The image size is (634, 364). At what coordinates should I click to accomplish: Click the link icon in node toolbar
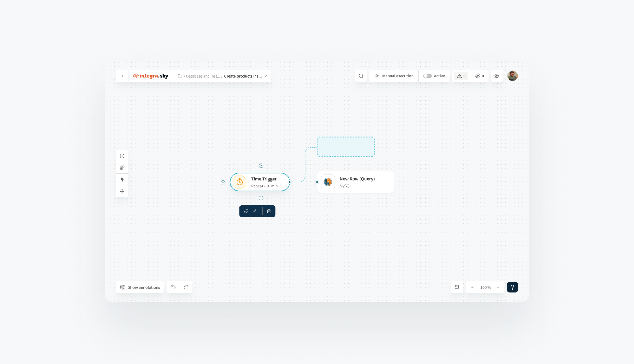(x=246, y=211)
